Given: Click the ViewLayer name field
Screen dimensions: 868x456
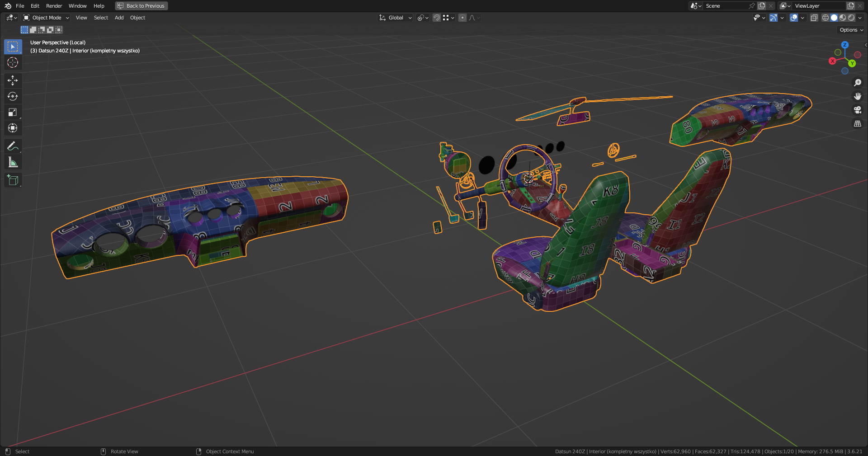Looking at the screenshot, I should [x=819, y=6].
